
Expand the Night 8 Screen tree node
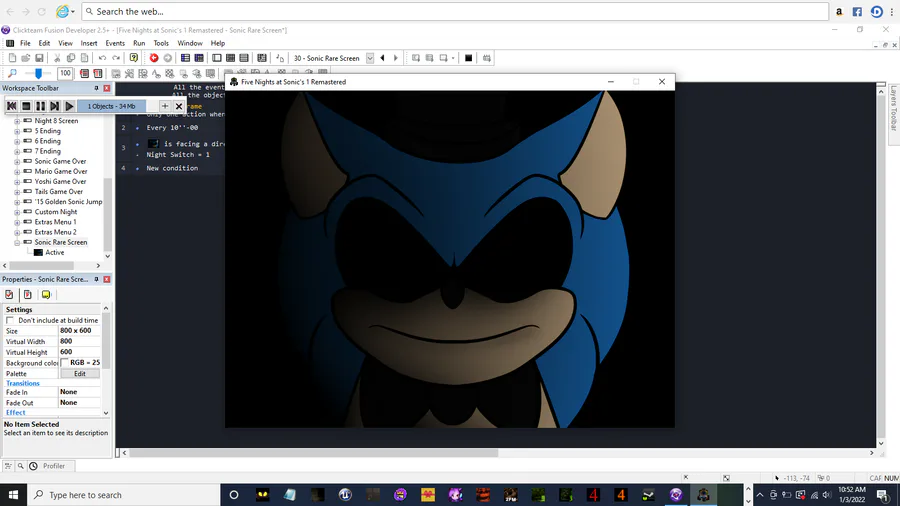17,121
